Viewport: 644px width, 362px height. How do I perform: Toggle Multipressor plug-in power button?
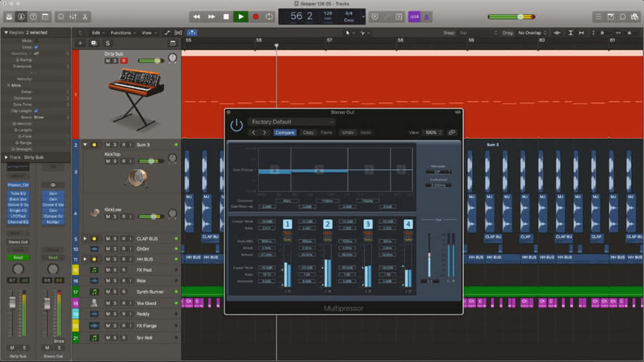(x=237, y=126)
